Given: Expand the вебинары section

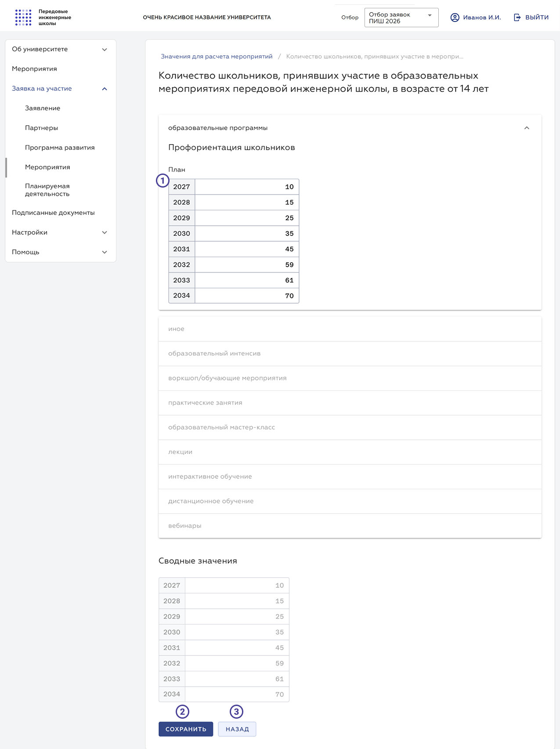Looking at the screenshot, I should (x=350, y=526).
